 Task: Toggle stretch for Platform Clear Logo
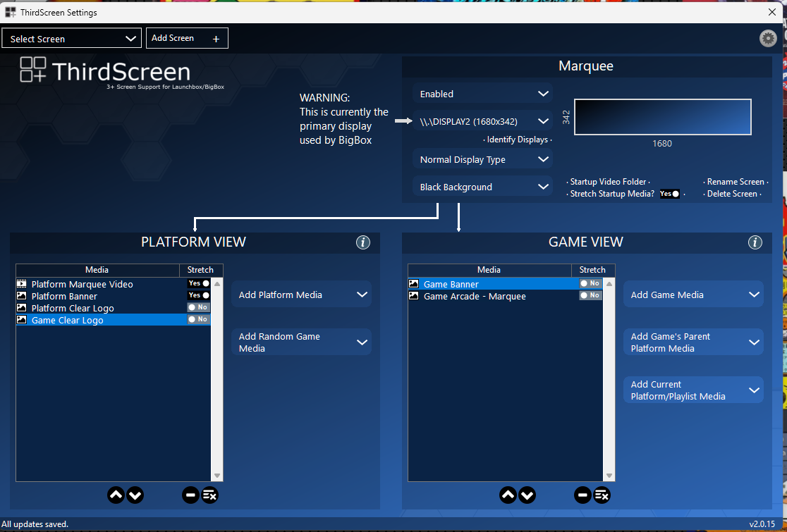(199, 307)
